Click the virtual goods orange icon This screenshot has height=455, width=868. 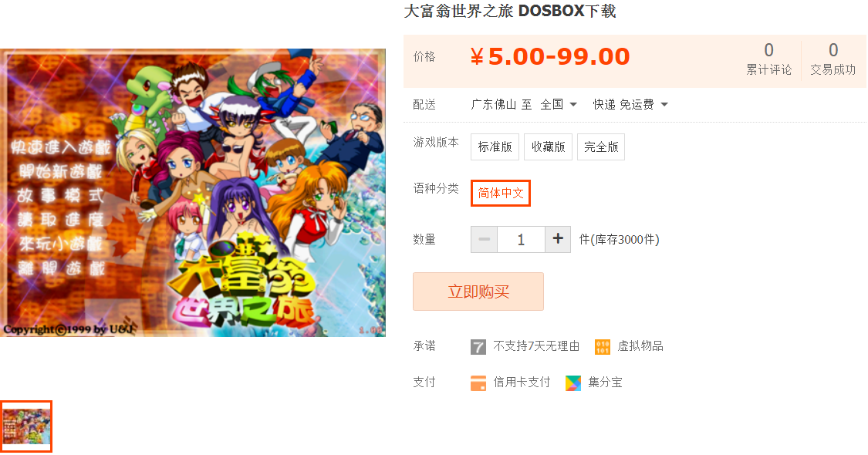point(603,347)
